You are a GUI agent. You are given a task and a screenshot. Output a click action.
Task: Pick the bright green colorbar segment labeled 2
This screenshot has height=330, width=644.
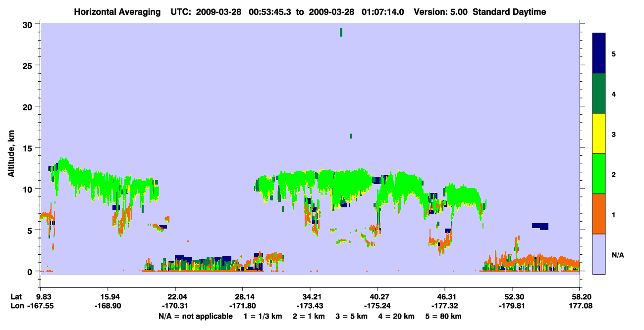click(599, 173)
